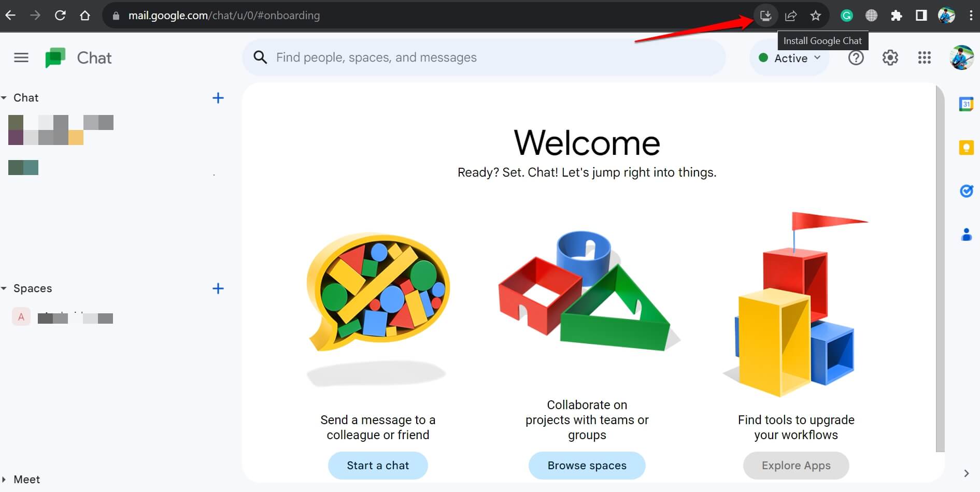Viewport: 980px width, 492px height.
Task: Expand the Meet section
Action: pos(4,480)
